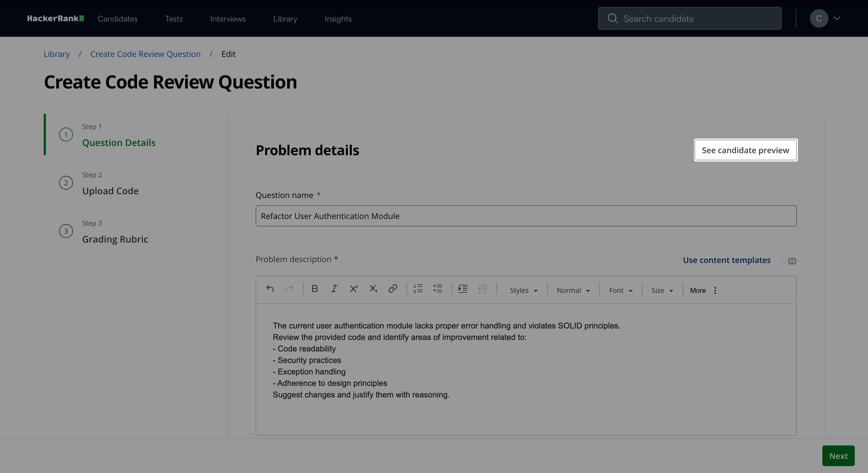868x473 pixels.
Task: Expand the user account chevron menu
Action: (x=837, y=19)
